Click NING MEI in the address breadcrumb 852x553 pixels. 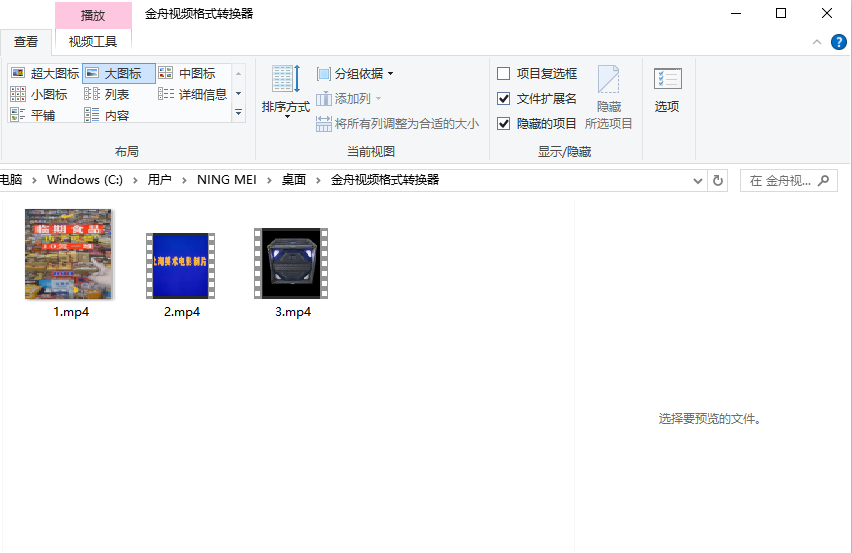(227, 180)
